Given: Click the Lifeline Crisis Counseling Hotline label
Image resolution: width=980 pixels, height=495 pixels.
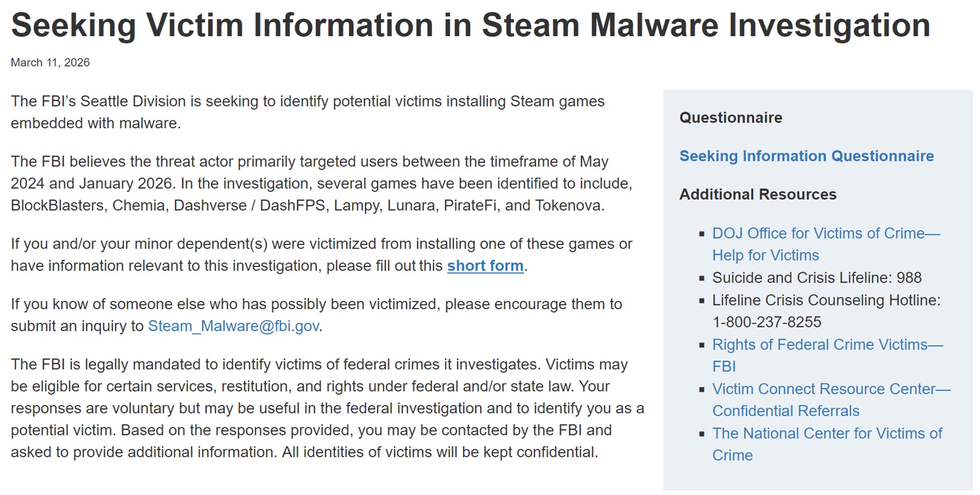Looking at the screenshot, I should coord(826,300).
